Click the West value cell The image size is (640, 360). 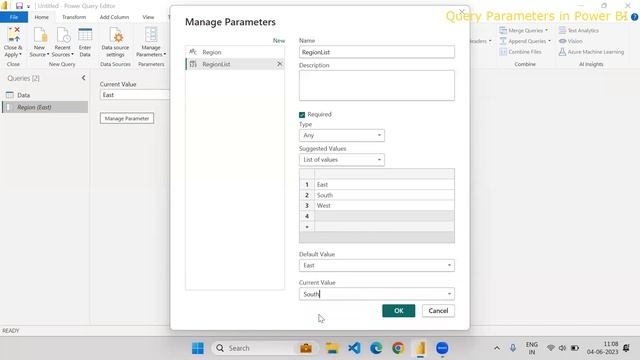click(384, 205)
